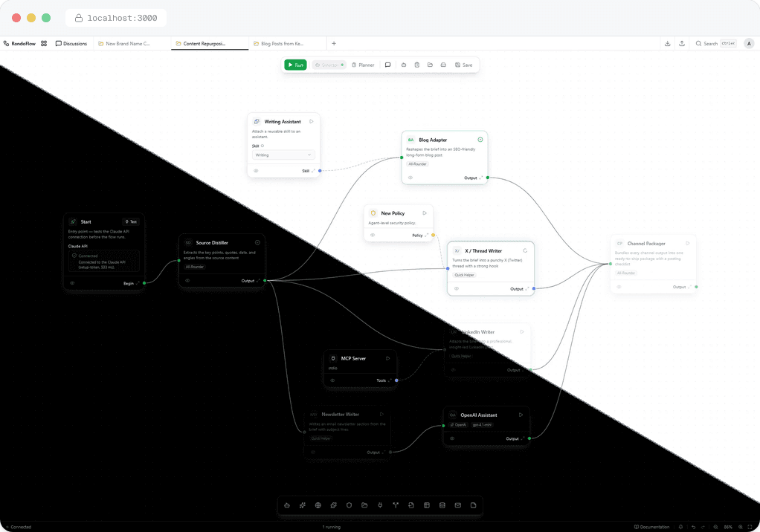Select the branch/split icon in bottom palette
This screenshot has width=760, height=532.
[396, 505]
